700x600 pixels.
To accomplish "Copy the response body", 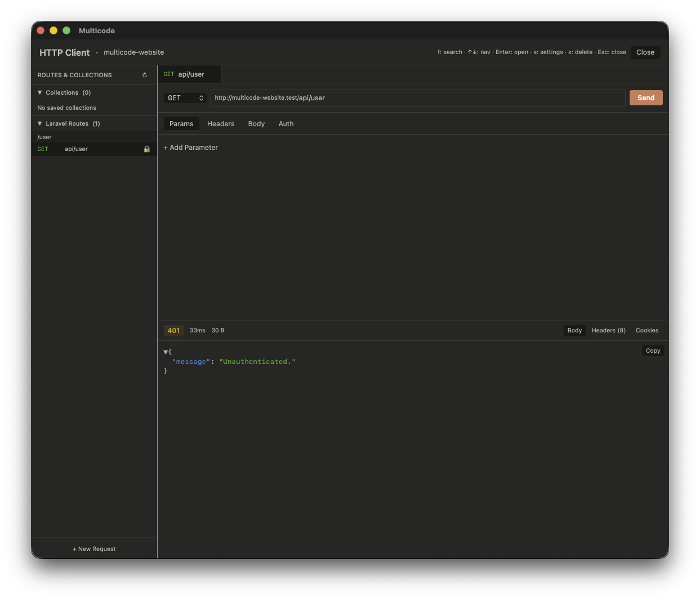I will [653, 350].
